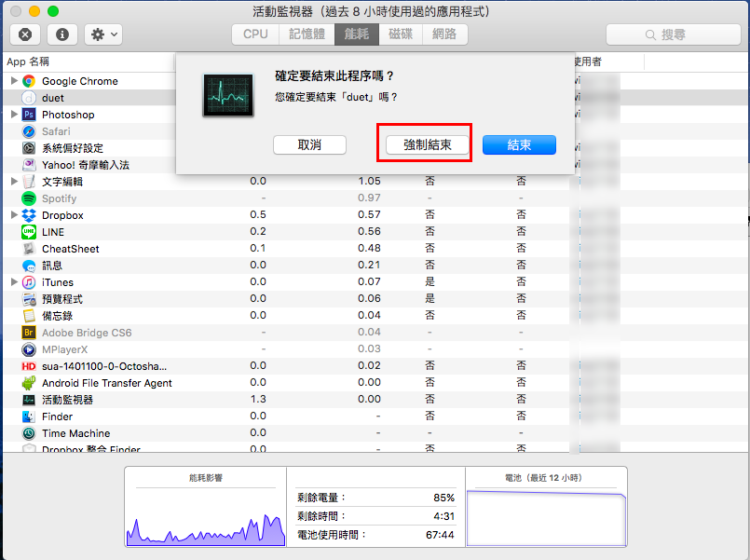The image size is (750, 560).
Task: Switch to the 記憶體 tab
Action: coord(307,34)
